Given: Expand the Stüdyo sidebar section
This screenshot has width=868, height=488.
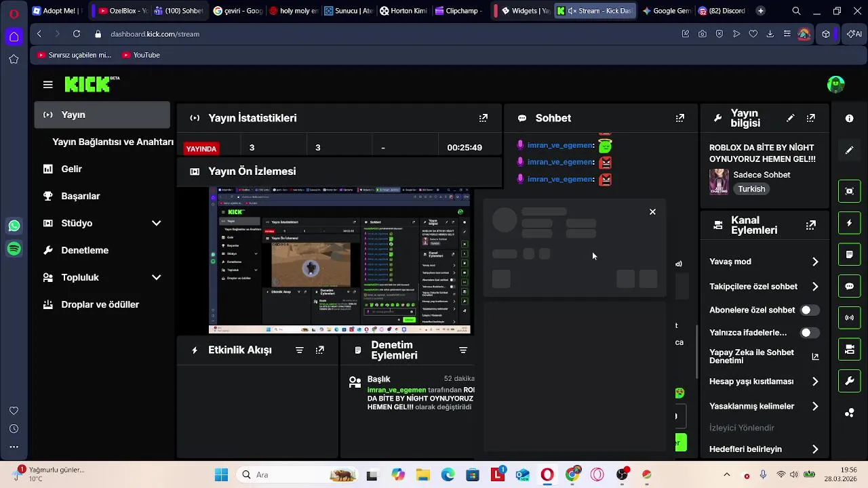Looking at the screenshot, I should click(x=156, y=223).
